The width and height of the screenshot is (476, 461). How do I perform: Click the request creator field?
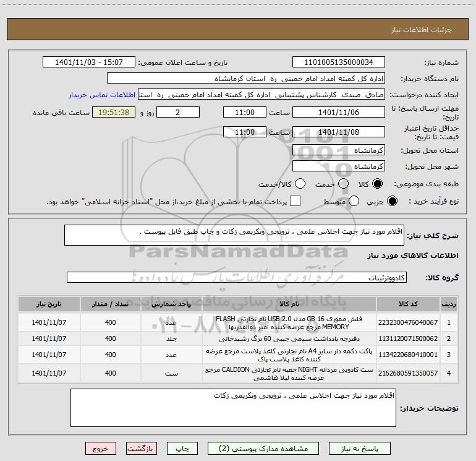tap(261, 95)
